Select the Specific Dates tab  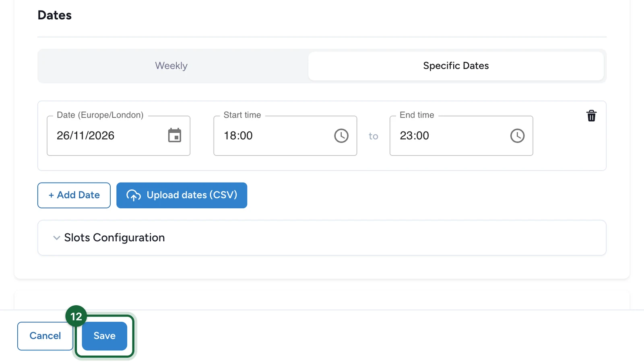456,66
